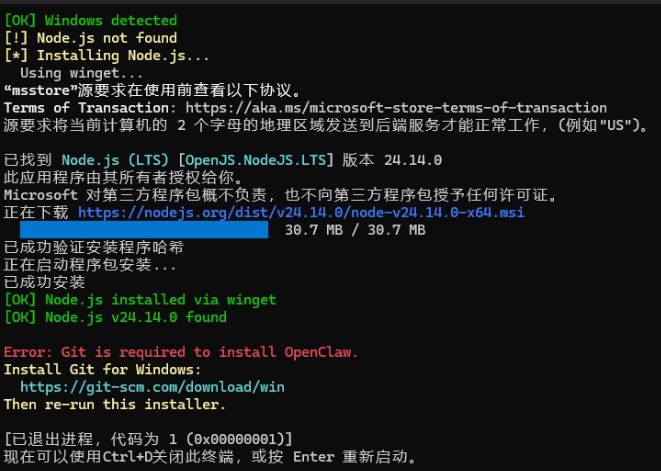Click the "[*] Installing Node.js..." status line
This screenshot has height=471, width=661.
point(108,55)
